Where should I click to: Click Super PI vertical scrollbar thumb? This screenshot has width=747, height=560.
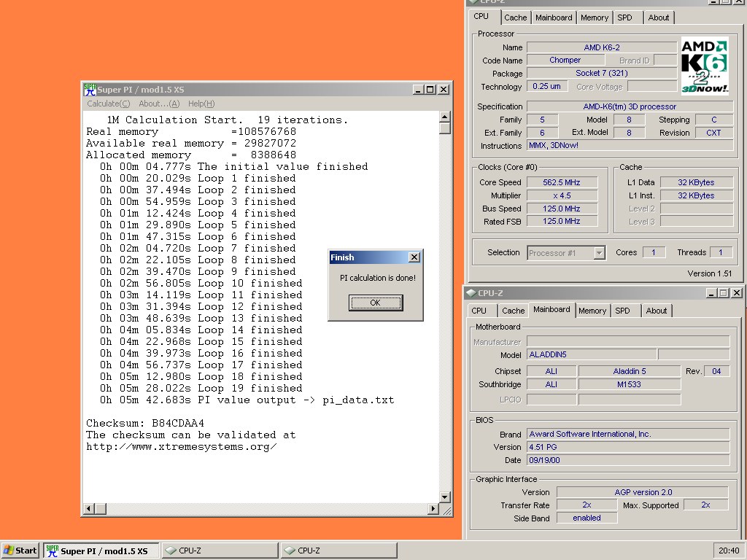click(444, 128)
